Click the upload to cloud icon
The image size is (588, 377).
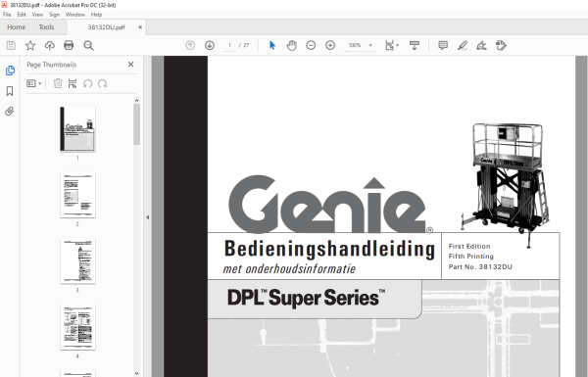[50, 46]
